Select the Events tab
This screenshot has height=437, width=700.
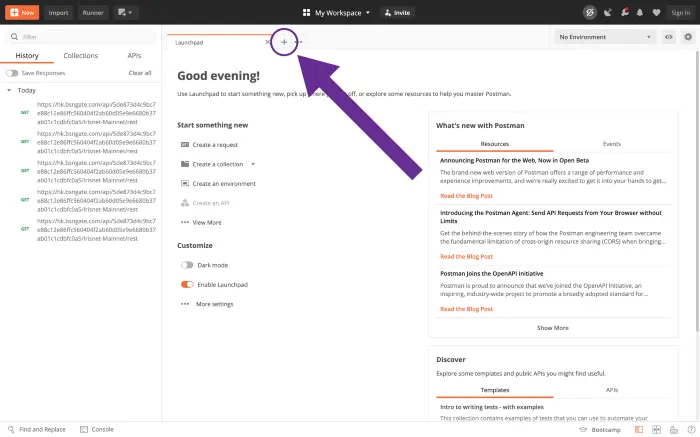[x=612, y=144]
